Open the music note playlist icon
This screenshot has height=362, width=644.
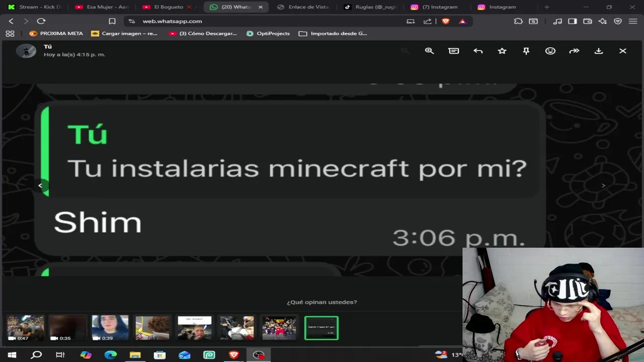click(x=557, y=21)
